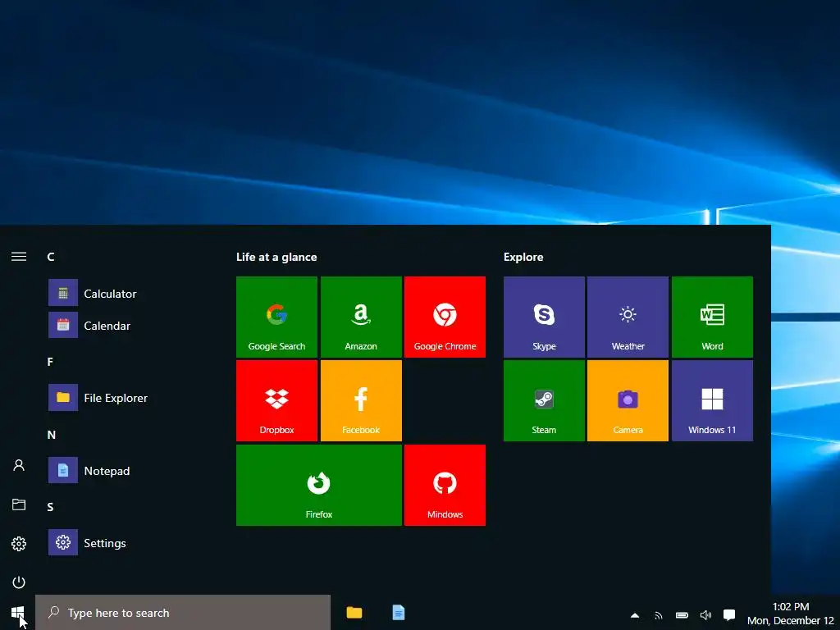Open the user account icon in sidebar

19,465
